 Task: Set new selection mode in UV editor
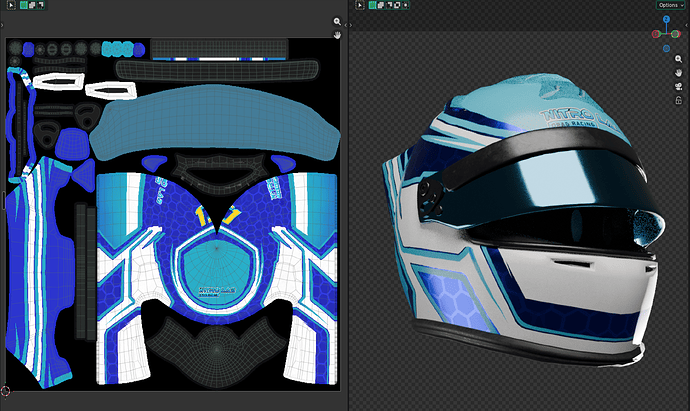click(x=24, y=5)
